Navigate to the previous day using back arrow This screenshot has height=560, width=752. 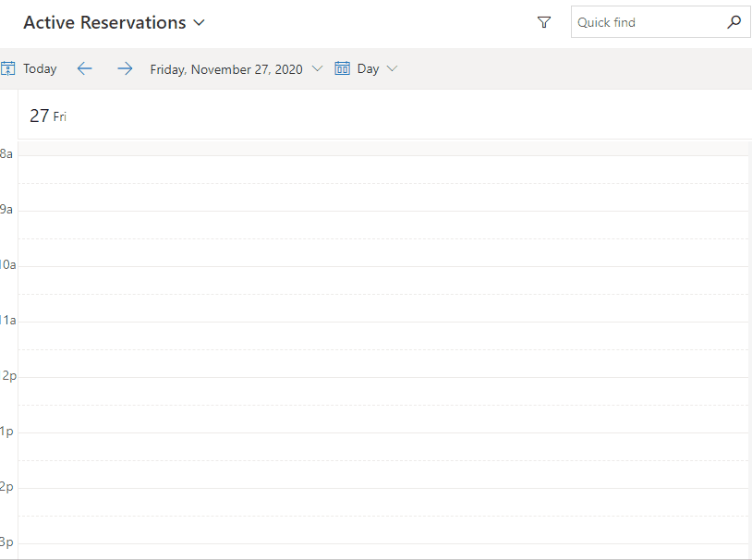pyautogui.click(x=84, y=67)
